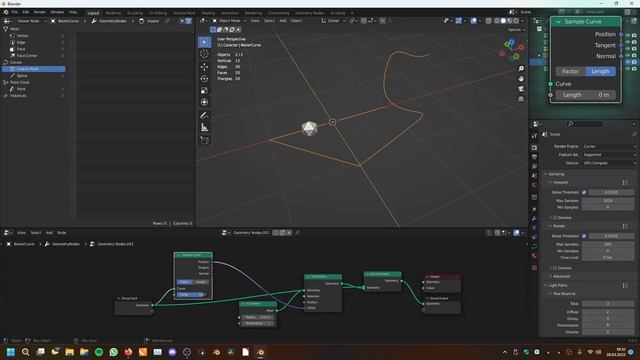The width and height of the screenshot is (640, 360).
Task: Click Sample Curve node header in node editor
Action: click(193, 255)
